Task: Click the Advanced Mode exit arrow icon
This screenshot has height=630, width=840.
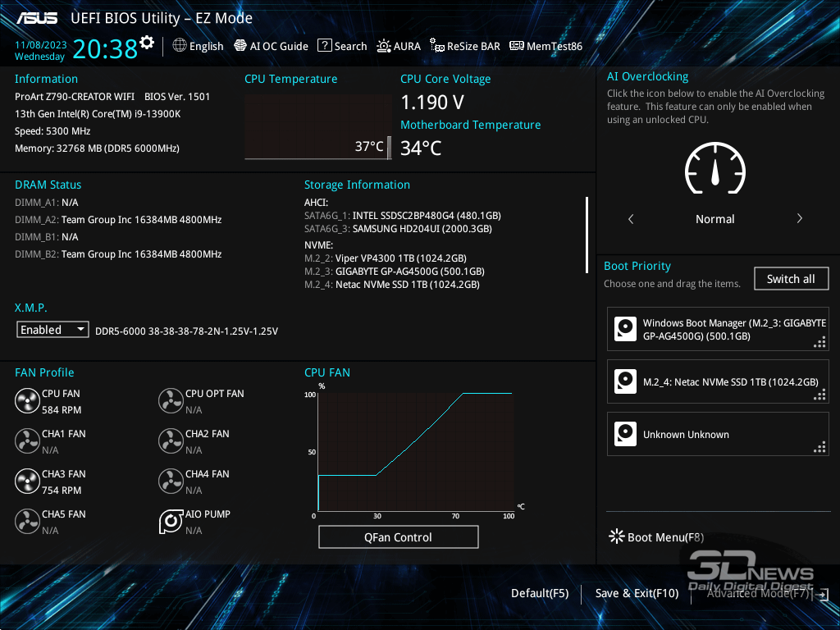Action: (x=824, y=594)
